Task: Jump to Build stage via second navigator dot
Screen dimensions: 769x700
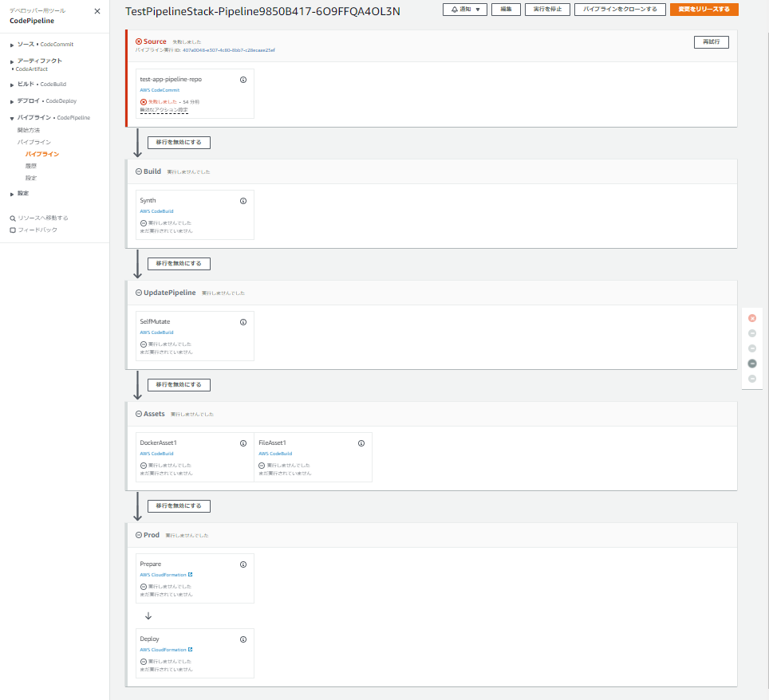Action: point(752,333)
